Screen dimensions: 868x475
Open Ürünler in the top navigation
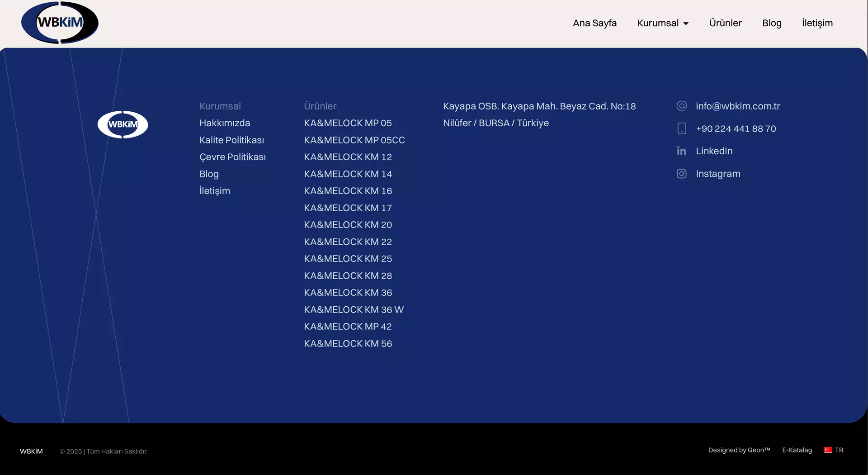pos(725,23)
